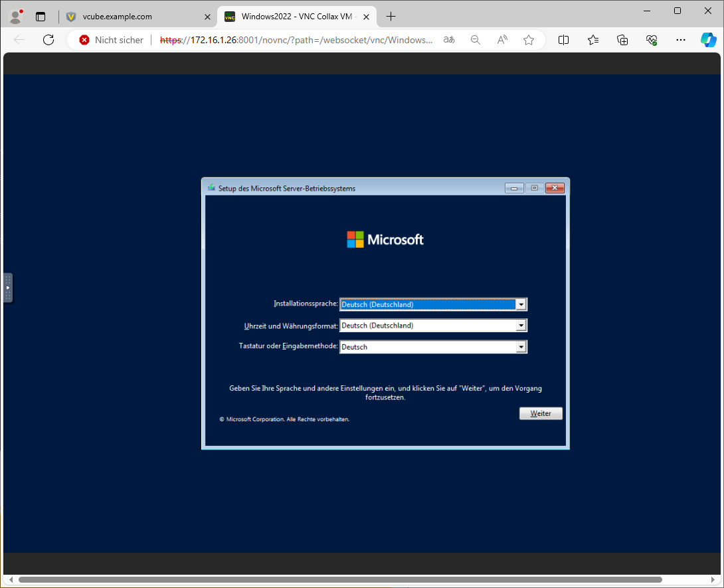Minimize the Setup dialog window

(x=514, y=188)
